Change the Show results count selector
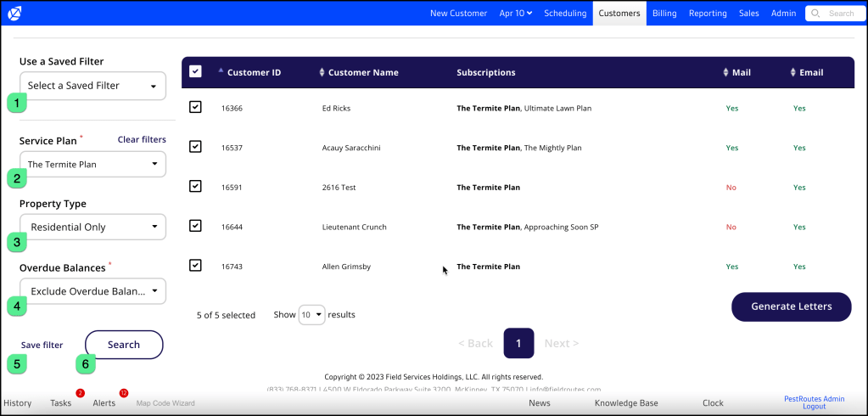Viewport: 868px width, 416px height. coord(312,315)
